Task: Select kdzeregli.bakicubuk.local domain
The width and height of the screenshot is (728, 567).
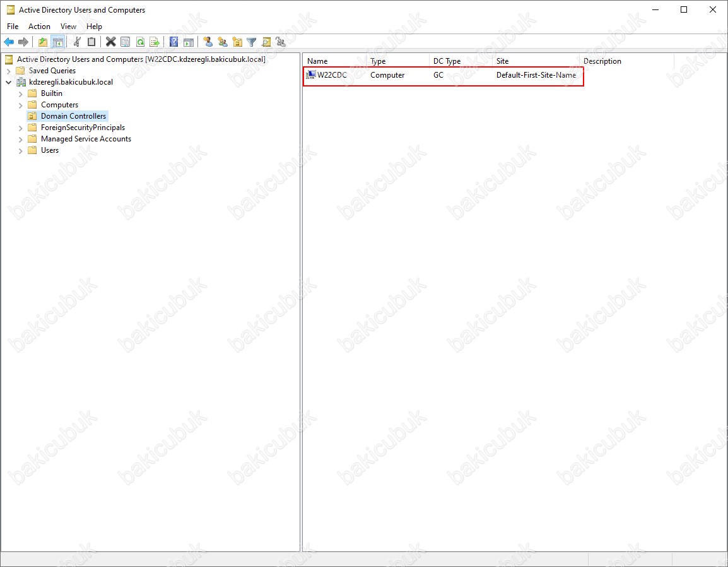Action: click(x=71, y=82)
